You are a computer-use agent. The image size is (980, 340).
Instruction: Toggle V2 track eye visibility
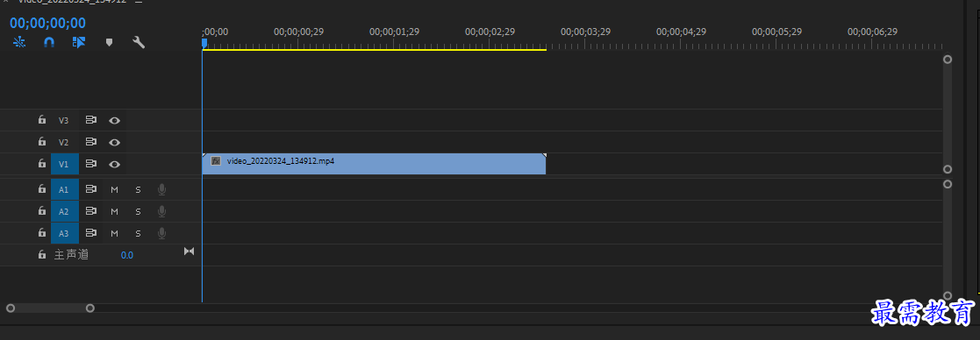(114, 142)
